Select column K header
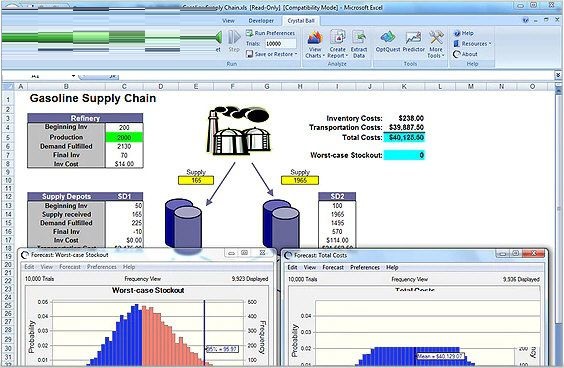 404,86
